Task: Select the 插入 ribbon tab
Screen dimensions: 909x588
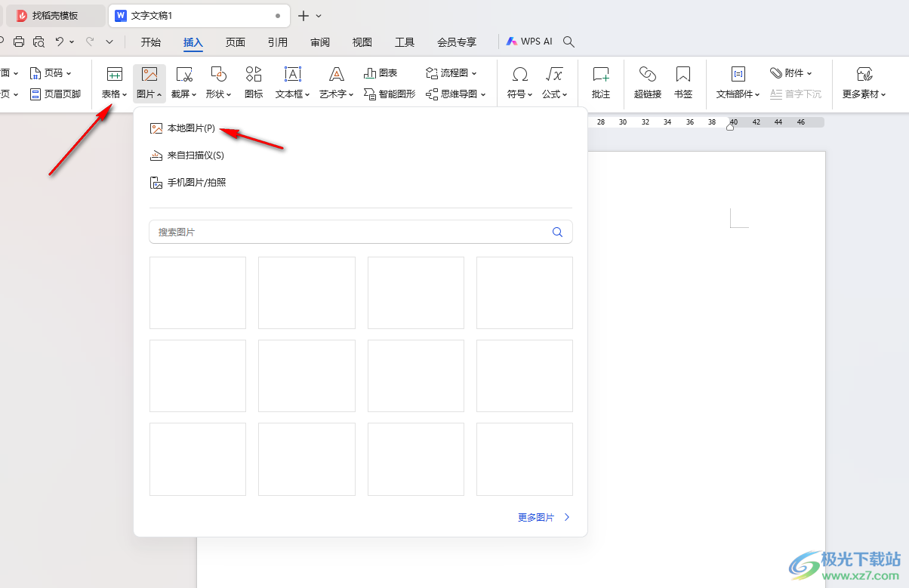Action: click(x=193, y=42)
